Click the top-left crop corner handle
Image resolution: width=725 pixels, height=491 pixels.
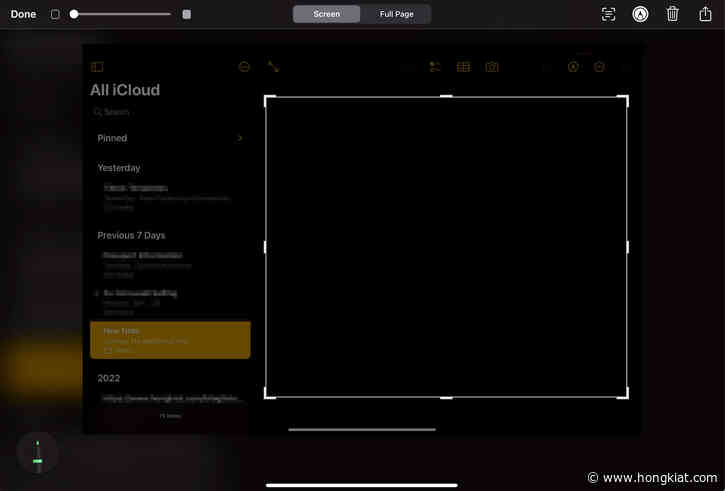(x=269, y=100)
